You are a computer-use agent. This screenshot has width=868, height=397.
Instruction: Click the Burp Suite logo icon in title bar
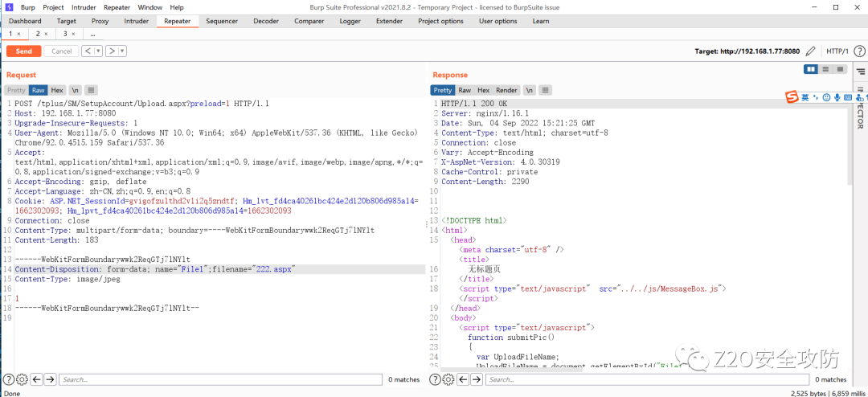(x=10, y=7)
